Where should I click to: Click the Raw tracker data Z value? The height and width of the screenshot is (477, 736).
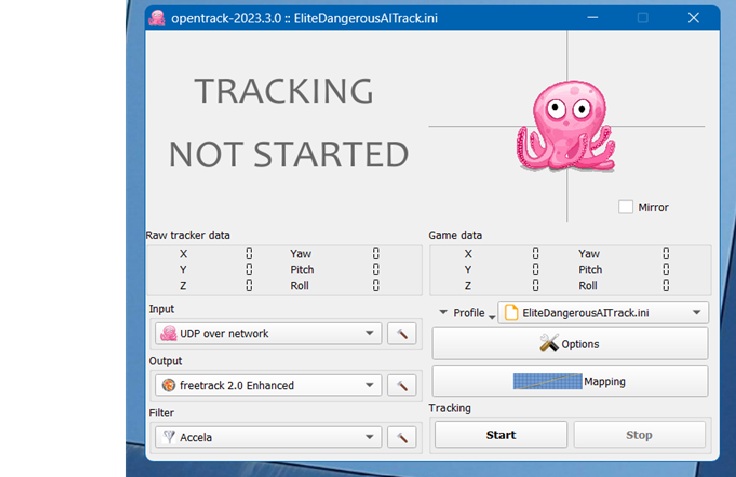(249, 285)
